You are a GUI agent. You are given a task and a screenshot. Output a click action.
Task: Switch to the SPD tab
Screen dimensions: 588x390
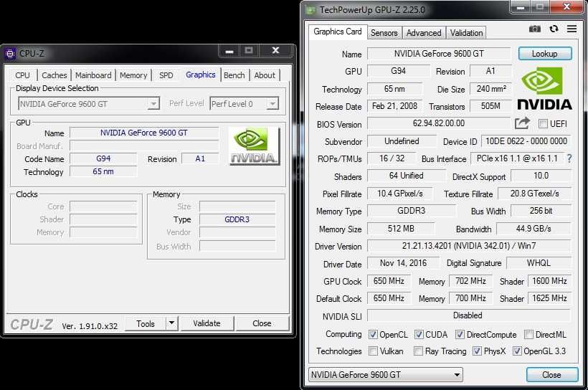166,75
